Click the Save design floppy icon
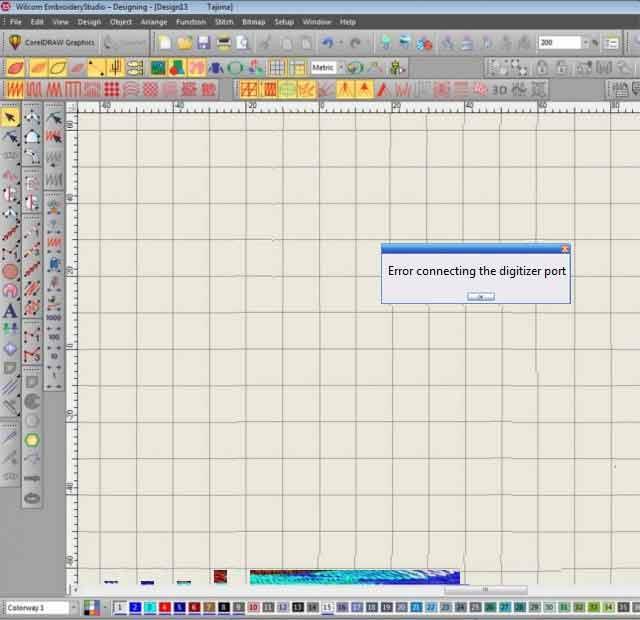Image resolution: width=640 pixels, height=620 pixels. (203, 43)
